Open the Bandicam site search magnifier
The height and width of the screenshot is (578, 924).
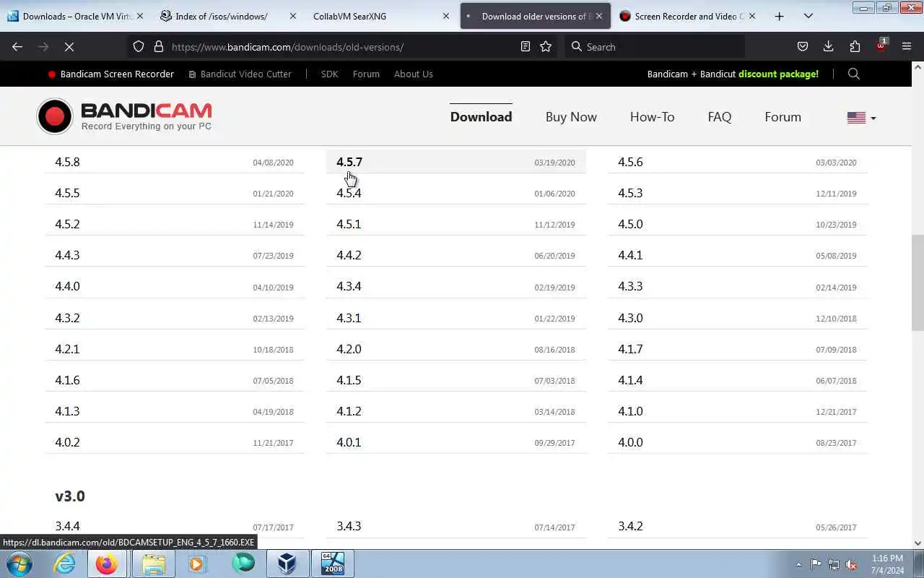tap(854, 74)
